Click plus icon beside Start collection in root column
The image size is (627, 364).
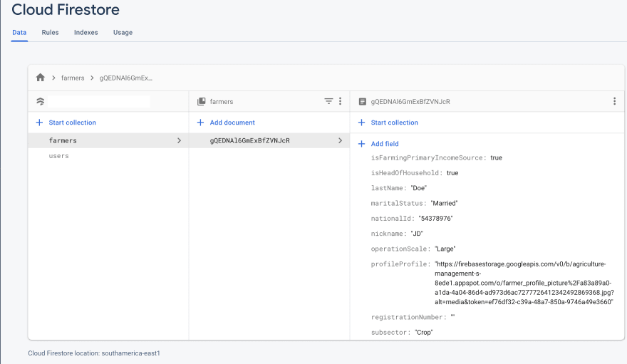pyautogui.click(x=39, y=123)
